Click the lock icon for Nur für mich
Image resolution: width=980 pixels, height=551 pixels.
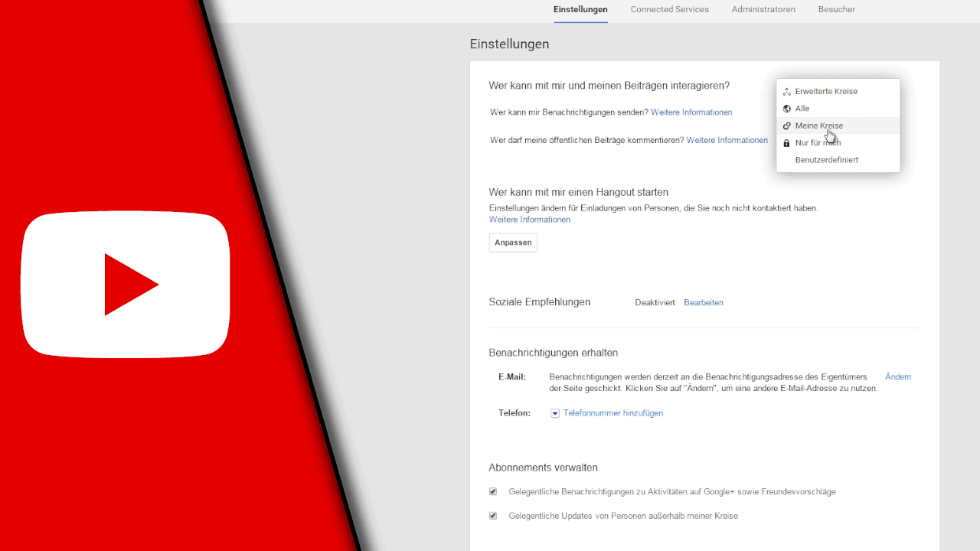tap(786, 143)
